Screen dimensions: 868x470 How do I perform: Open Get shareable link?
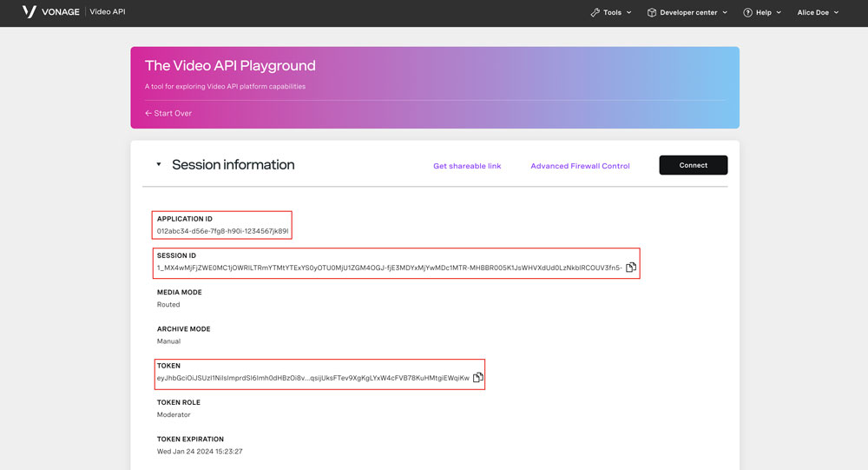(467, 166)
